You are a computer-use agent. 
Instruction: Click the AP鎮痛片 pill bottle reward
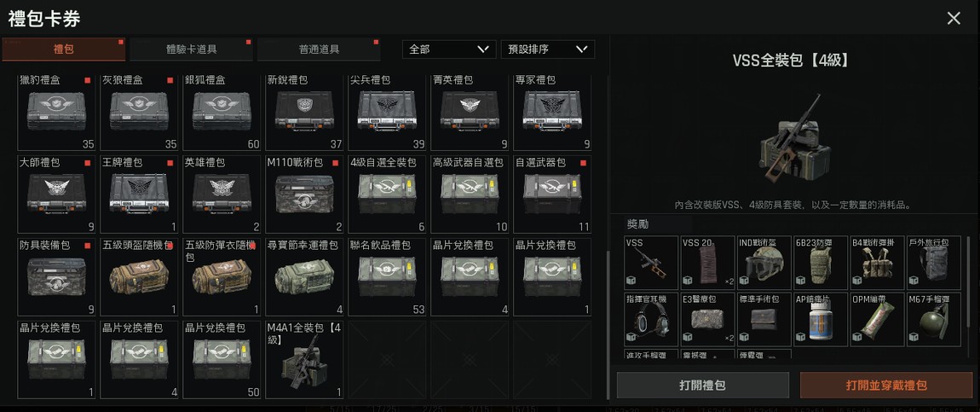(821, 320)
